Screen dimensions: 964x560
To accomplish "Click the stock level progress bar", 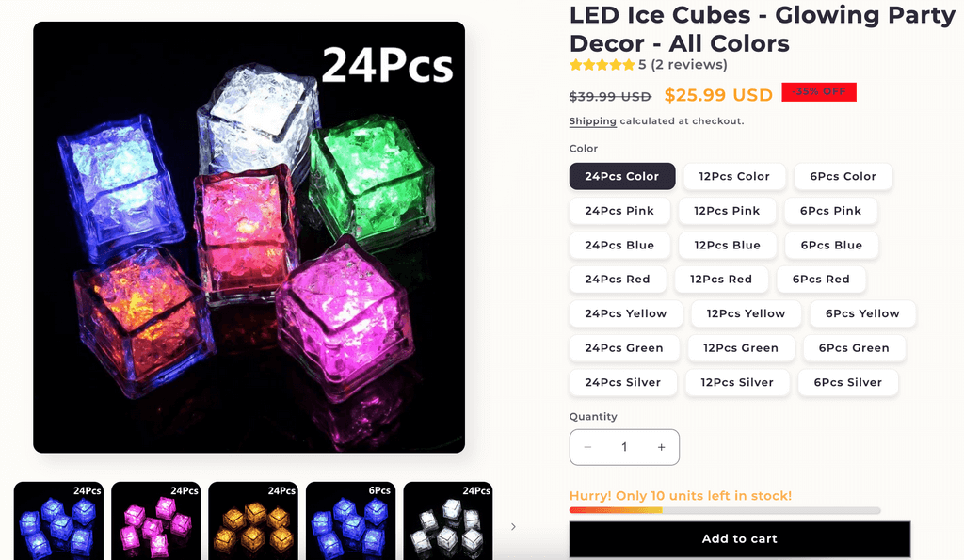I will (725, 510).
